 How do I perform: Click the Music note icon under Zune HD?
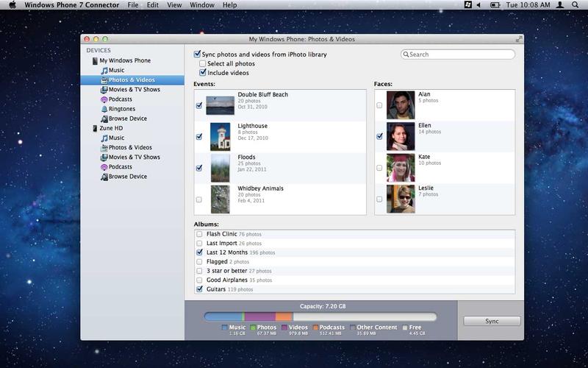(x=104, y=138)
